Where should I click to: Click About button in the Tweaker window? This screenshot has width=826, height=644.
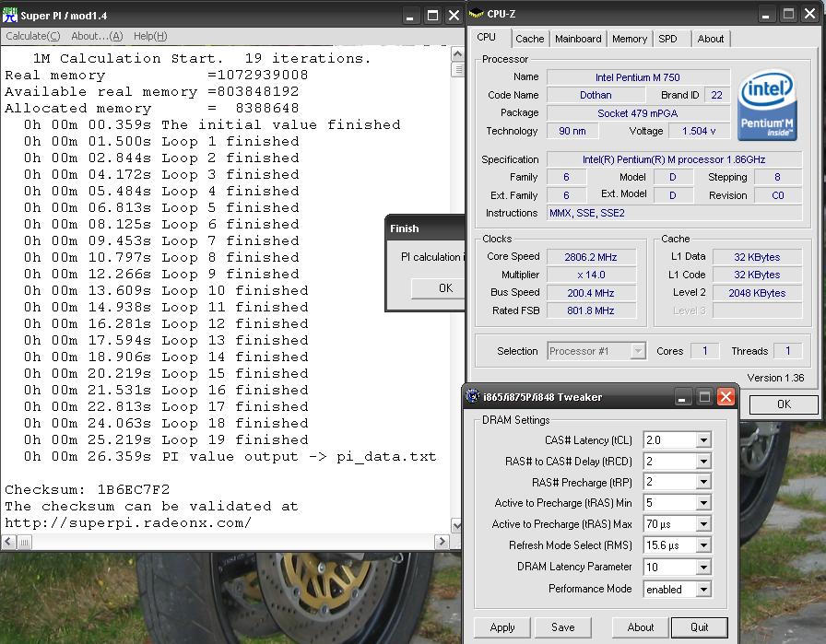point(640,627)
